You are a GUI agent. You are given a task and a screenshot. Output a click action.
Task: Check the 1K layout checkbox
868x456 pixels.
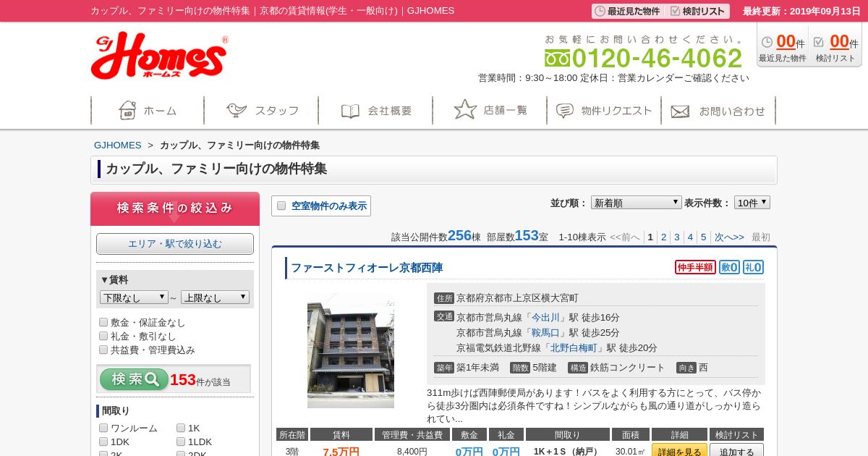tap(181, 428)
